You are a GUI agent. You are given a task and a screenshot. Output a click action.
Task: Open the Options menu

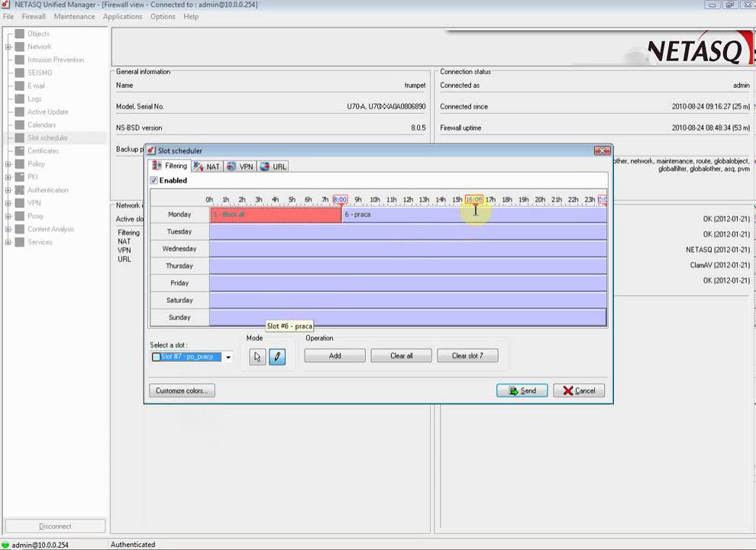click(163, 16)
